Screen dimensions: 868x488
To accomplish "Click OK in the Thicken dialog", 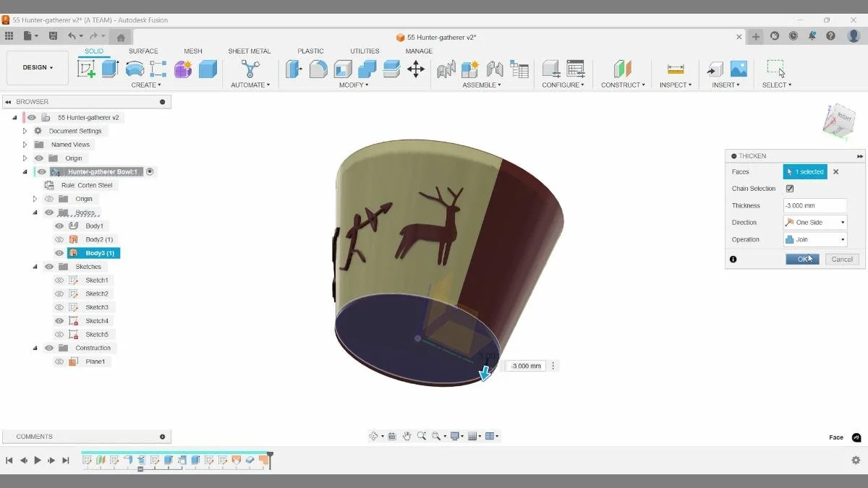I will 802,259.
